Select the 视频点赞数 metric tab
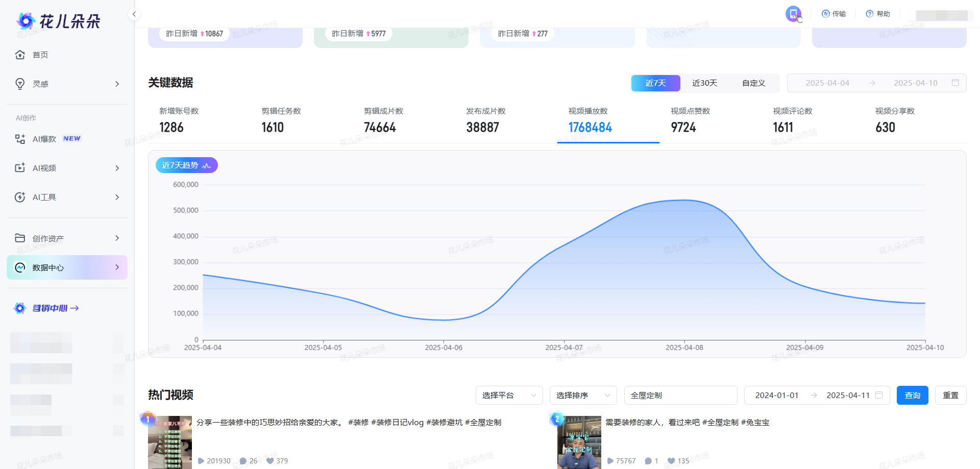This screenshot has width=980, height=469. pos(690,121)
